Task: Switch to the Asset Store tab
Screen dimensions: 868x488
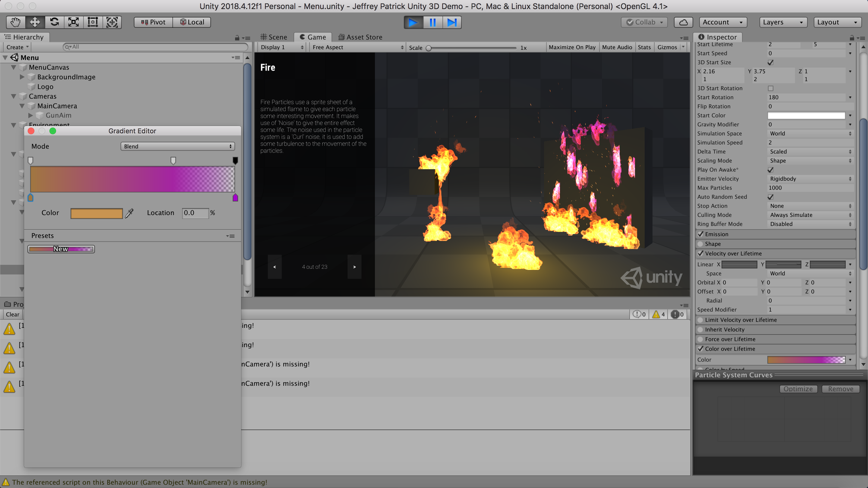Action: [360, 37]
